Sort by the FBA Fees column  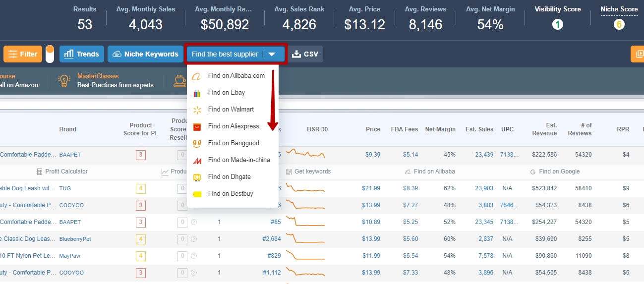(405, 129)
